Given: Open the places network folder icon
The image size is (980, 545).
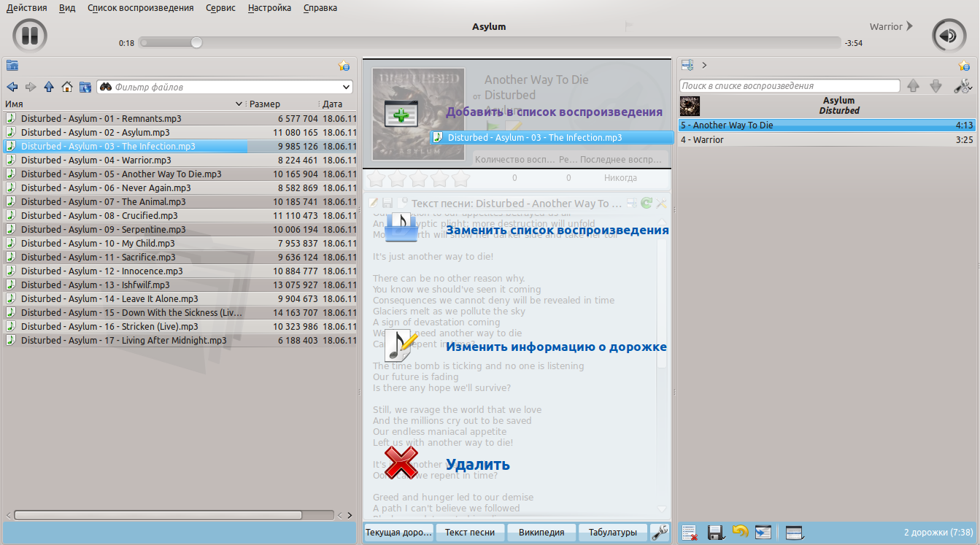Looking at the screenshot, I should 85,87.
